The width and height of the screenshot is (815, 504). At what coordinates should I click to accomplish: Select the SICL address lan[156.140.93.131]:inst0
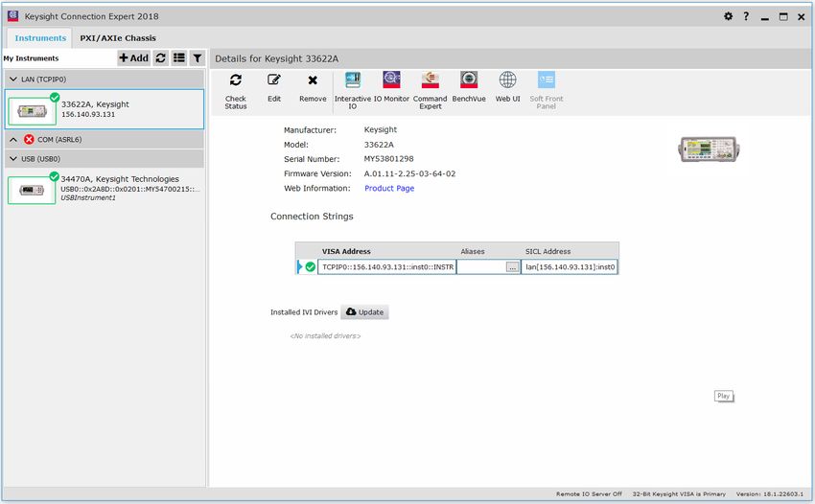(x=570, y=267)
